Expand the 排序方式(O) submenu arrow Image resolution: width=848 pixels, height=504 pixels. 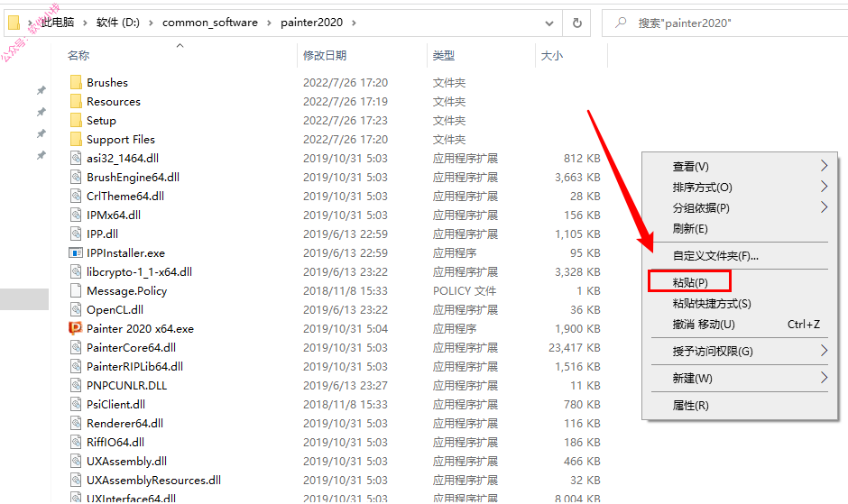824,187
